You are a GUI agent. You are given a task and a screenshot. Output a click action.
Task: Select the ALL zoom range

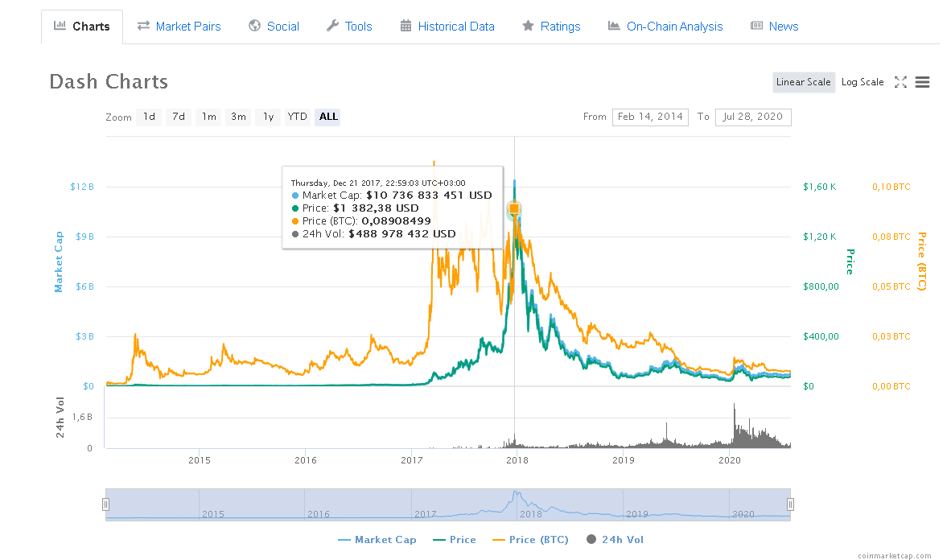tap(328, 117)
